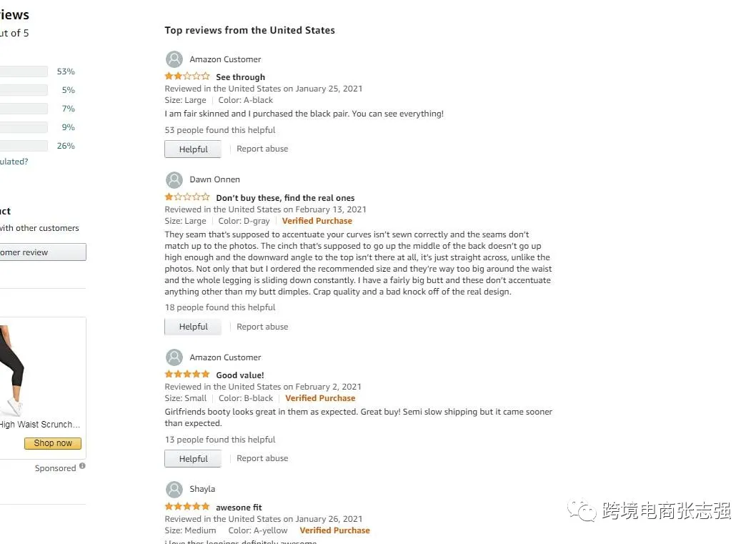Report abuse on the See through review
Screen dimensions: 756x544
pos(262,149)
